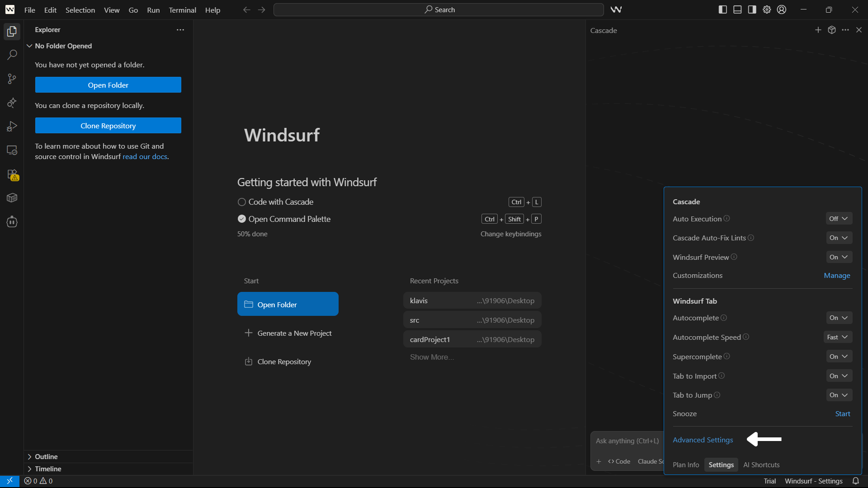Click Open Folder button in Explorer
This screenshot has width=868, height=488.
pos(108,85)
